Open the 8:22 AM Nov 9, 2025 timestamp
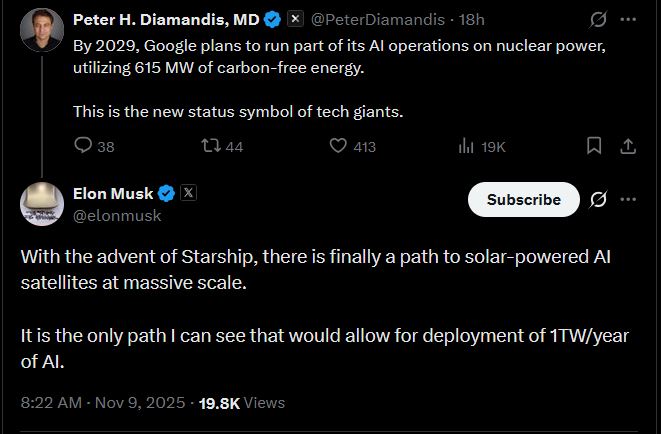Viewport: 661px width, 434px height. (103, 403)
